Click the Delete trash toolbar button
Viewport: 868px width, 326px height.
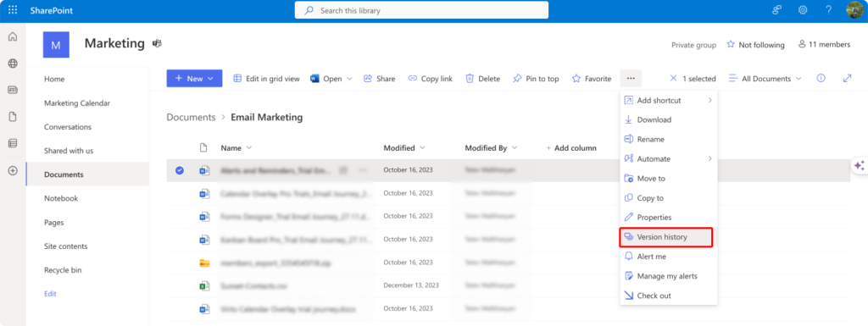[x=482, y=79]
